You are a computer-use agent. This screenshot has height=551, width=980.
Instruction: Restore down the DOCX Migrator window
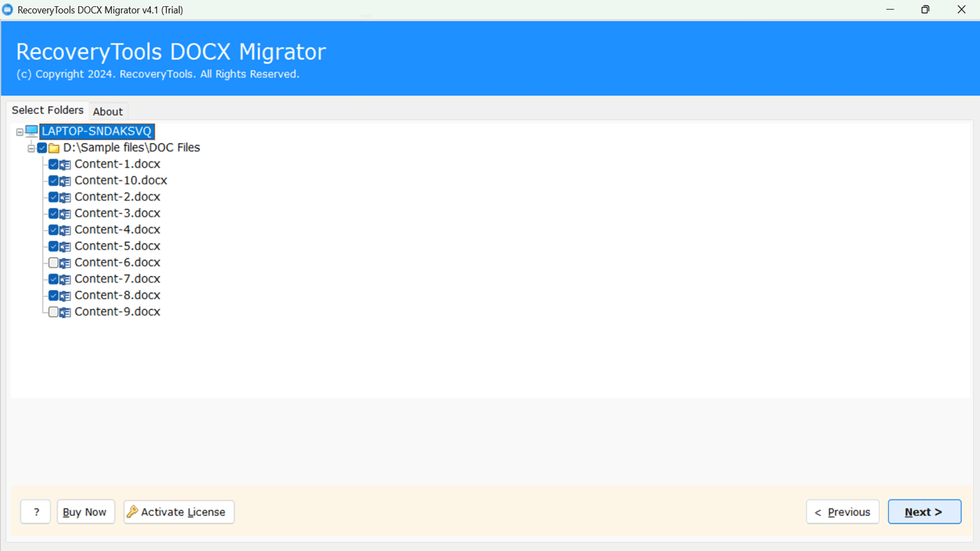(926, 10)
